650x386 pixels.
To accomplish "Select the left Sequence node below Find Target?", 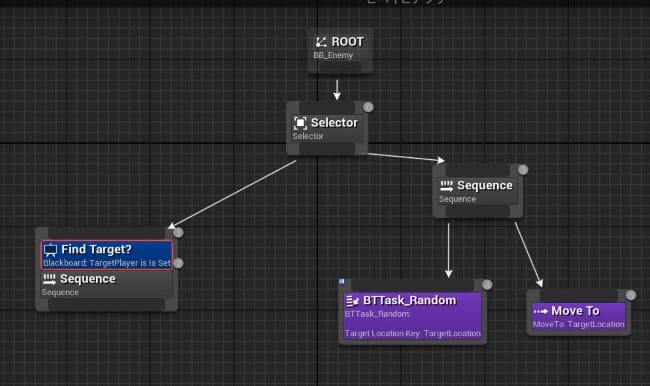I will (107, 284).
